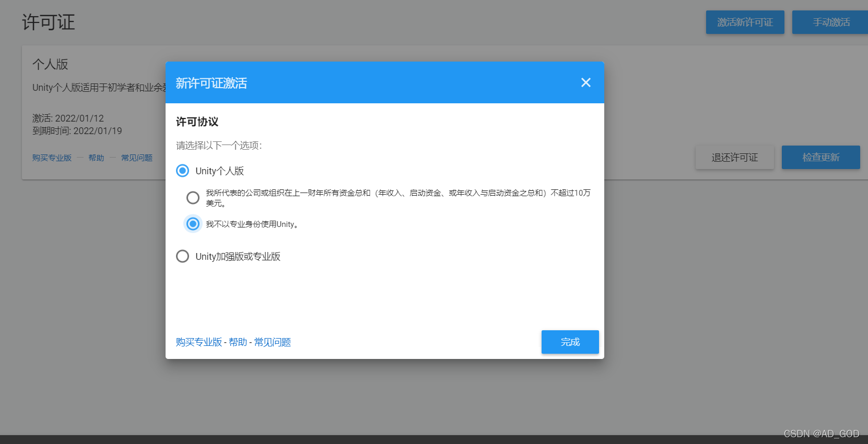The width and height of the screenshot is (868, 444).
Task: Click the 激活新许可证 button on the license page
Action: (x=745, y=22)
